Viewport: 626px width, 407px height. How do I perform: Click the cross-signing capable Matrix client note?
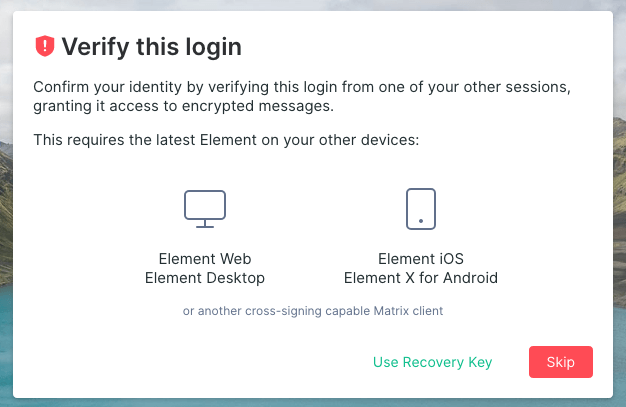click(x=313, y=311)
